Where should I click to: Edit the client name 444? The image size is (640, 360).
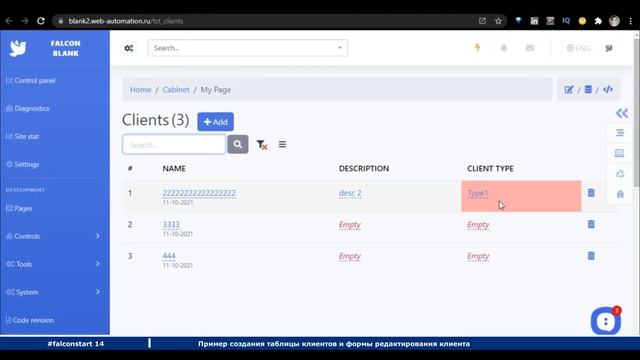point(169,256)
